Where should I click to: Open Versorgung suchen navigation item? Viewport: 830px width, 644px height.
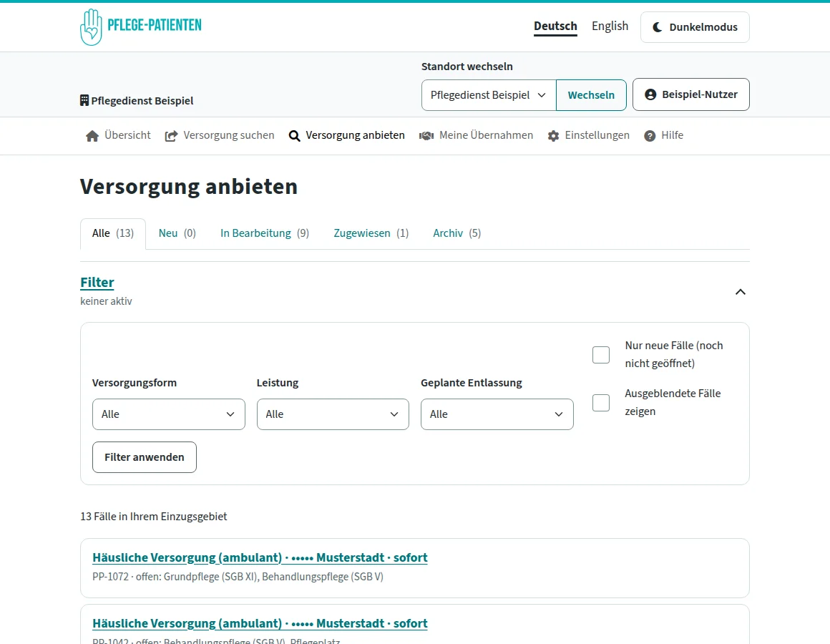tap(220, 135)
